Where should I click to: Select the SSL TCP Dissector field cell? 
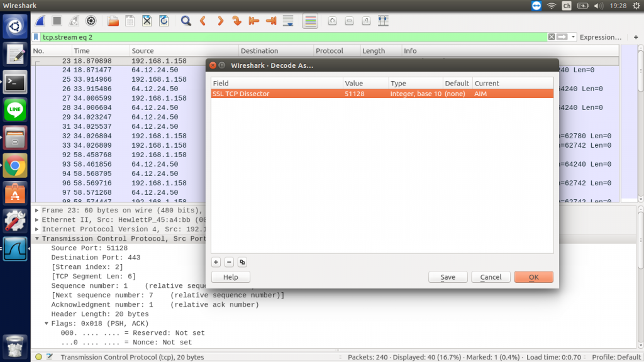tap(277, 94)
